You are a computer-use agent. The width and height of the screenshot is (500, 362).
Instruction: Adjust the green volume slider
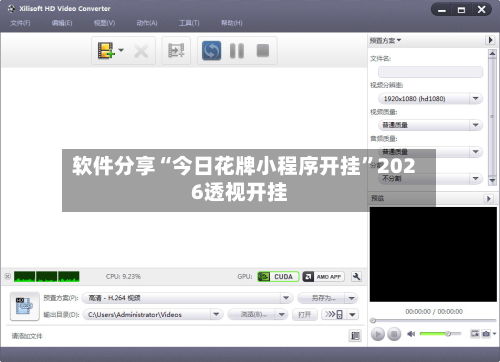pos(440,333)
